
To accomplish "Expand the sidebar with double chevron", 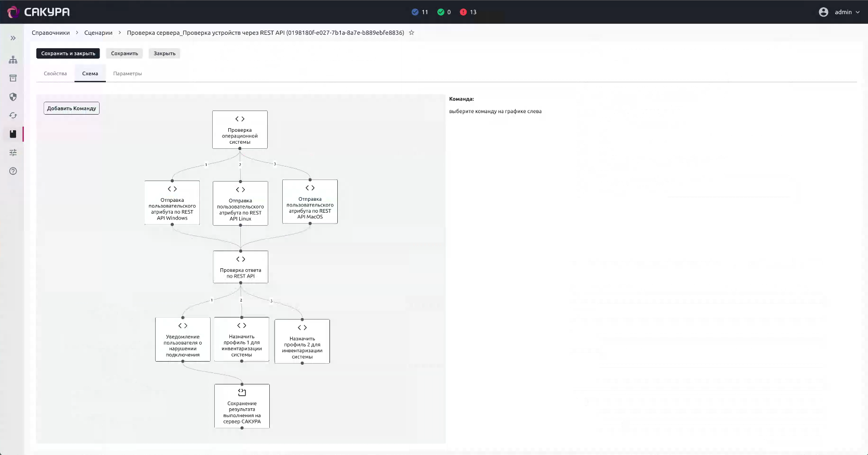I will (13, 38).
